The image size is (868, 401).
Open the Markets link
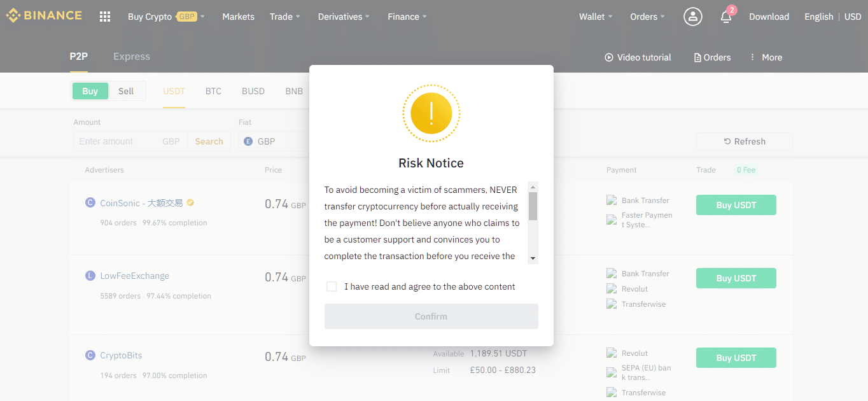pos(239,17)
